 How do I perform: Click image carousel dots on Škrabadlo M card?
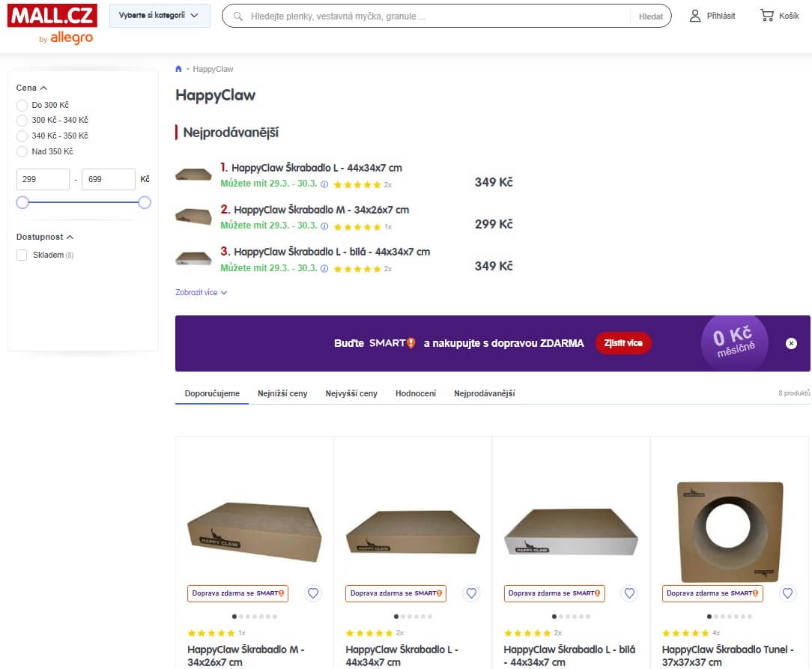click(x=254, y=616)
